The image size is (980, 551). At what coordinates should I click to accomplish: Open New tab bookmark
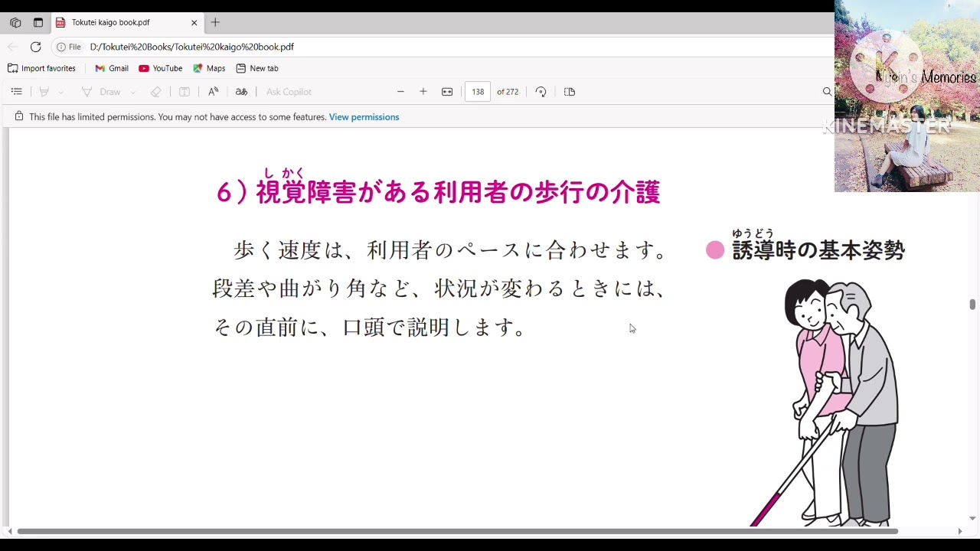pos(256,68)
